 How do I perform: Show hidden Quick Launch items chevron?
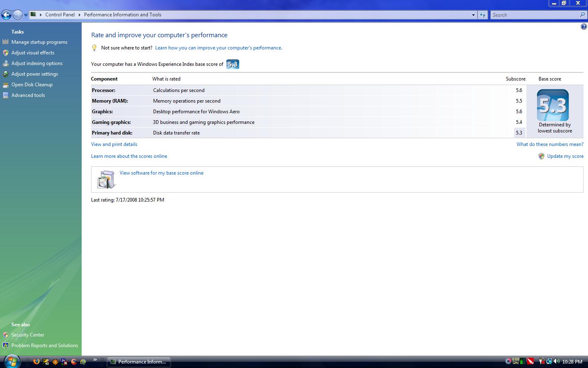pyautogui.click(x=95, y=360)
